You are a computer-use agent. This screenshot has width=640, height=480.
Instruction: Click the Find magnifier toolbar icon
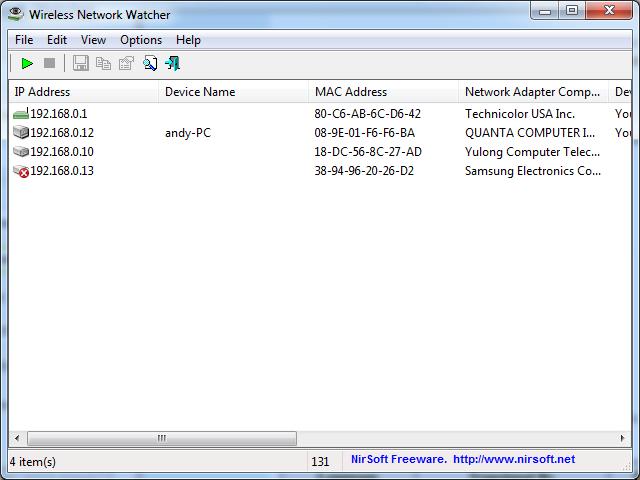tap(150, 64)
